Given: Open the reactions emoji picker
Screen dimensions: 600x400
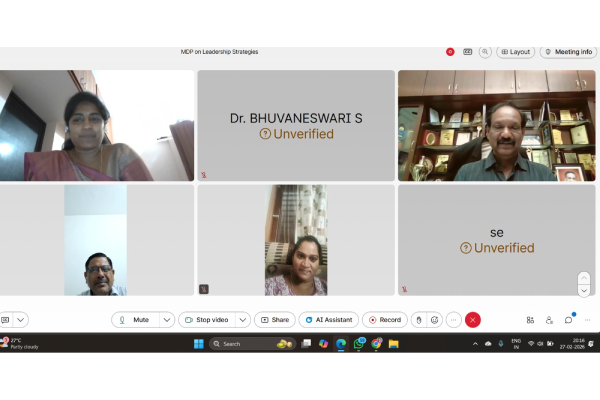Looking at the screenshot, I should (435, 320).
